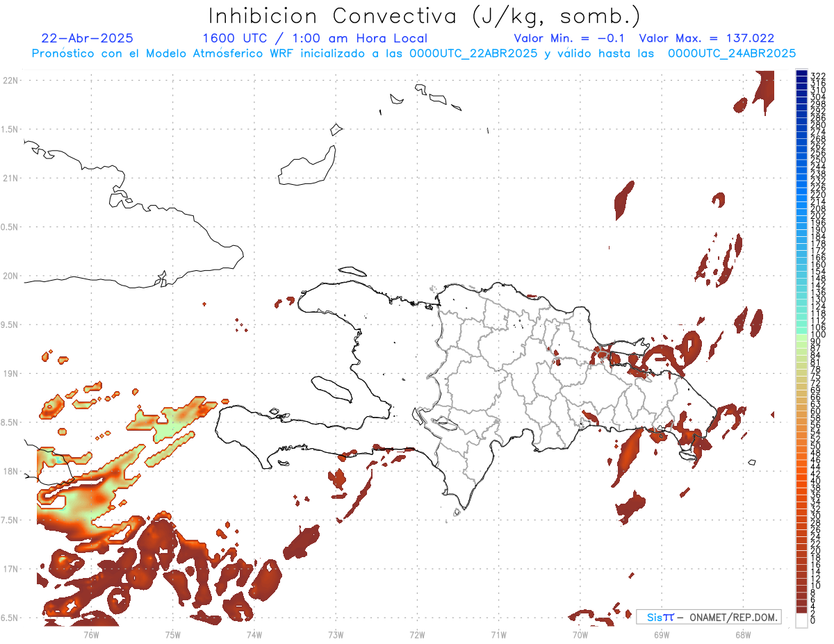Click the '75W' longitude label
Viewport: 834px width, 644px height.
[x=172, y=634]
